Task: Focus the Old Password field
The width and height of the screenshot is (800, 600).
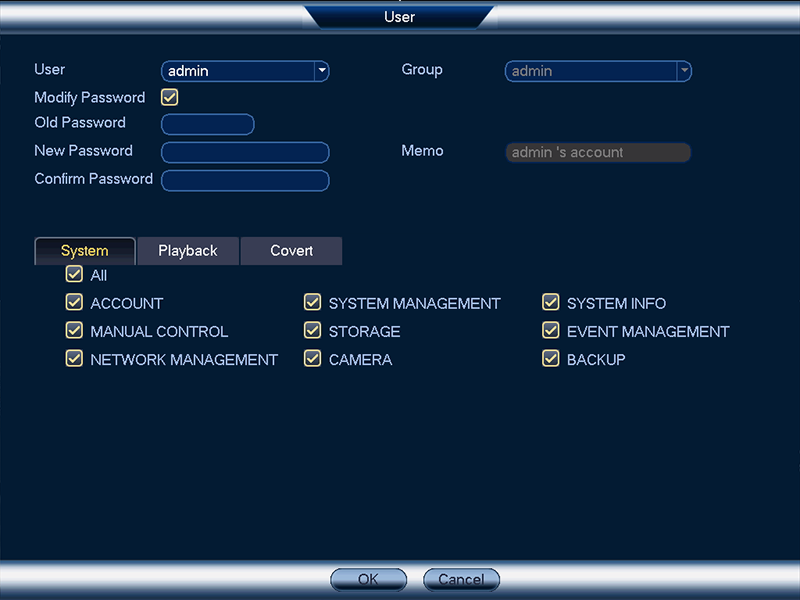Action: pyautogui.click(x=208, y=124)
